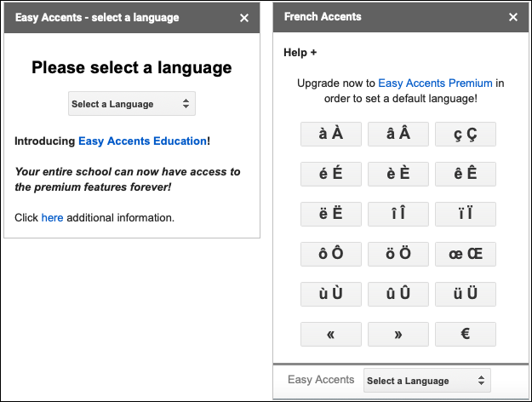Click the 'Easy Accents' footer label
Image resolution: width=532 pixels, height=402 pixels.
point(321,380)
